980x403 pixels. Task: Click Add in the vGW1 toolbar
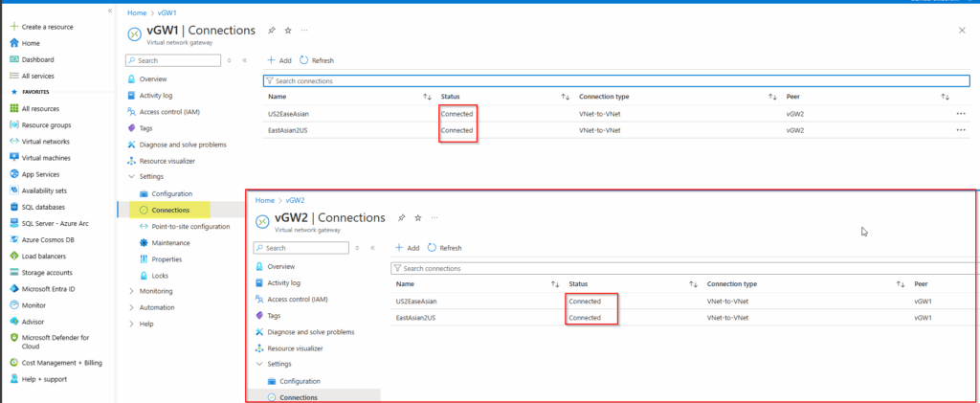tap(279, 60)
